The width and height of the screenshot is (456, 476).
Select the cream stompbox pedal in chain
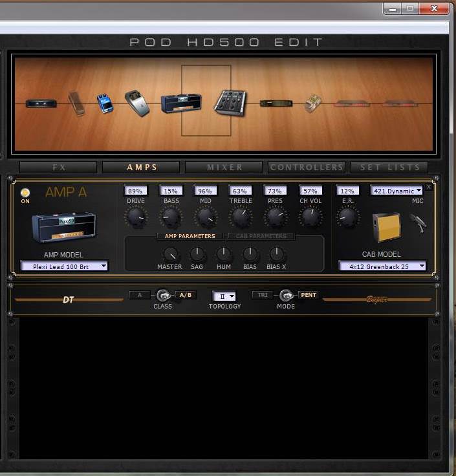click(313, 103)
